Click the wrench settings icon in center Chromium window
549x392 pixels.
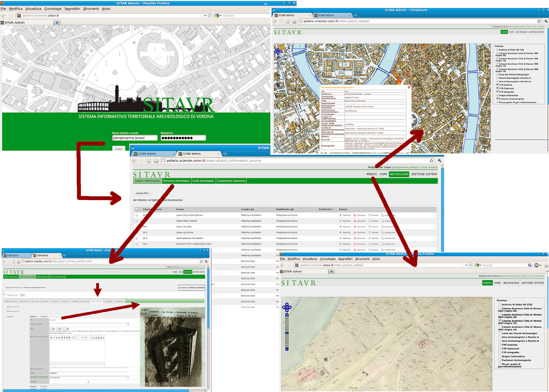click(439, 161)
